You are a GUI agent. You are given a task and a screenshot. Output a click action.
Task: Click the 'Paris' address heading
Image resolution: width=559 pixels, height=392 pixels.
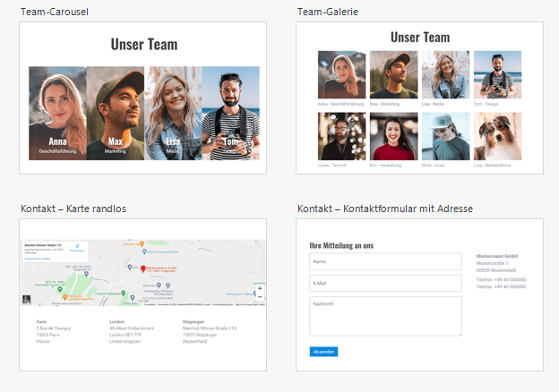click(x=41, y=321)
